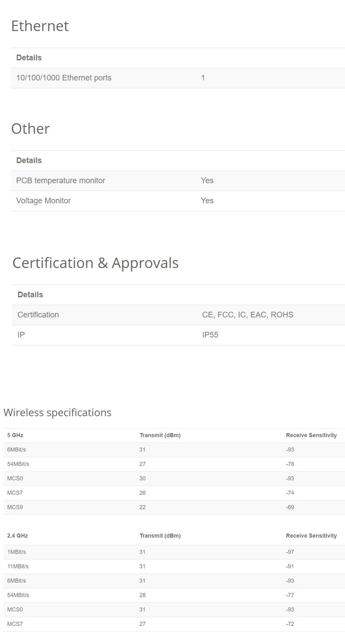Click "Transmit (dBm)" header in 2.4 GHz table
The width and height of the screenshot is (345, 644).
pos(160,536)
